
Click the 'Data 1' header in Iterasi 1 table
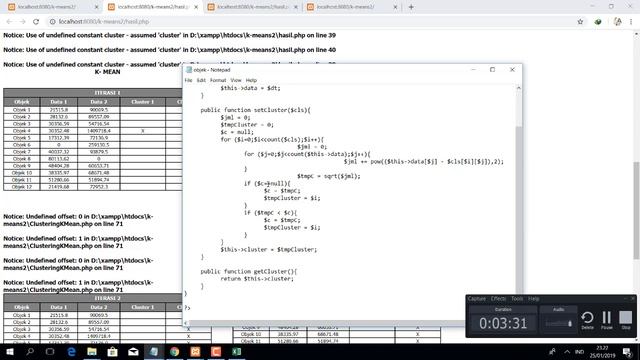pos(58,102)
